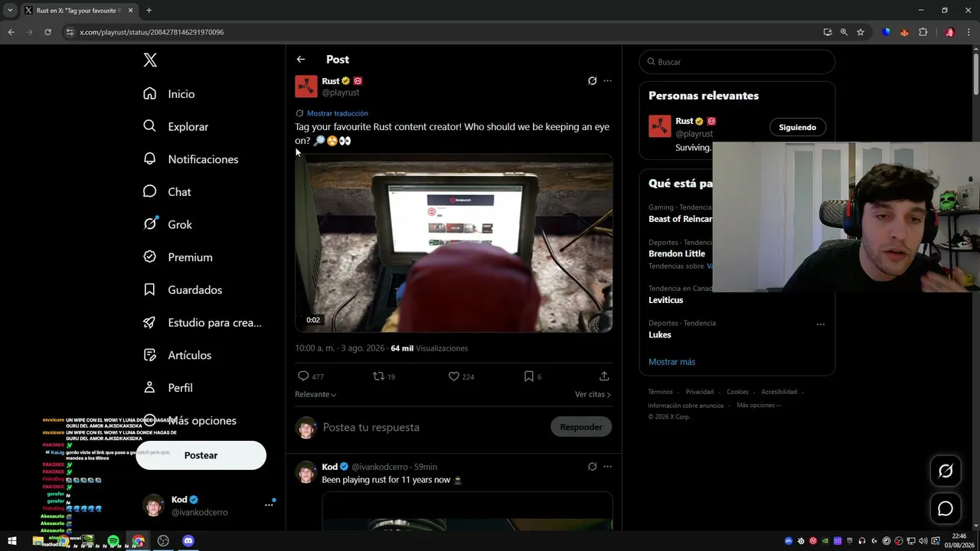
Task: Click Mostrar traducción link
Action: (338, 113)
